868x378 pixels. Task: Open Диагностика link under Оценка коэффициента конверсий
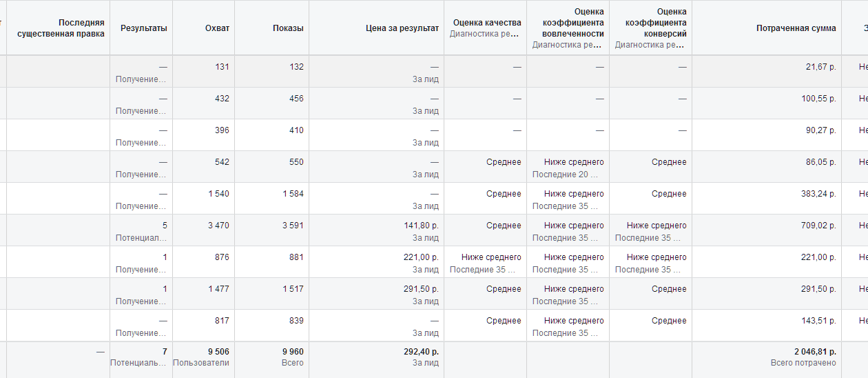[650, 45]
